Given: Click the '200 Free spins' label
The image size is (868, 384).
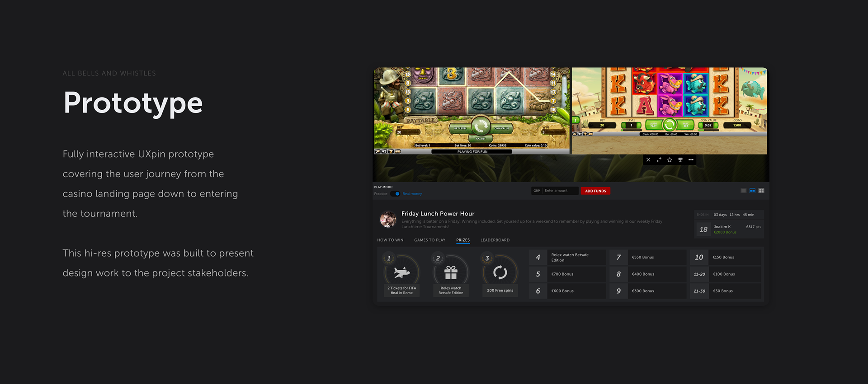Looking at the screenshot, I should pyautogui.click(x=500, y=290).
